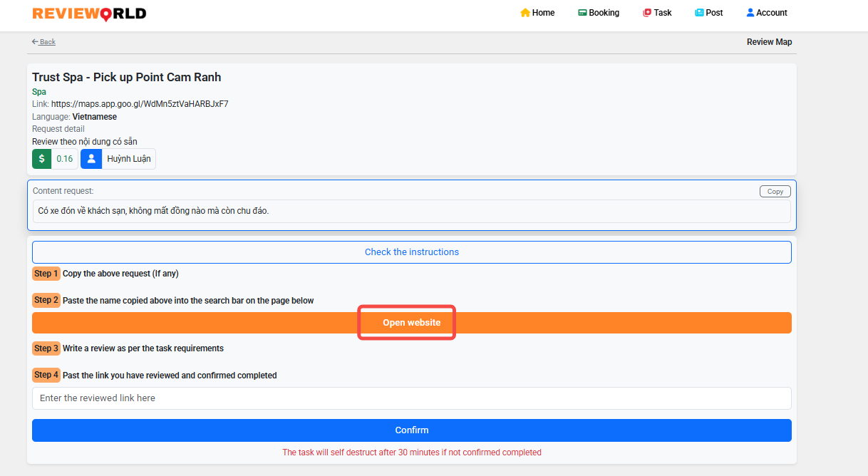Click the Post icon in navbar
Image resolution: width=868 pixels, height=476 pixels.
(699, 13)
